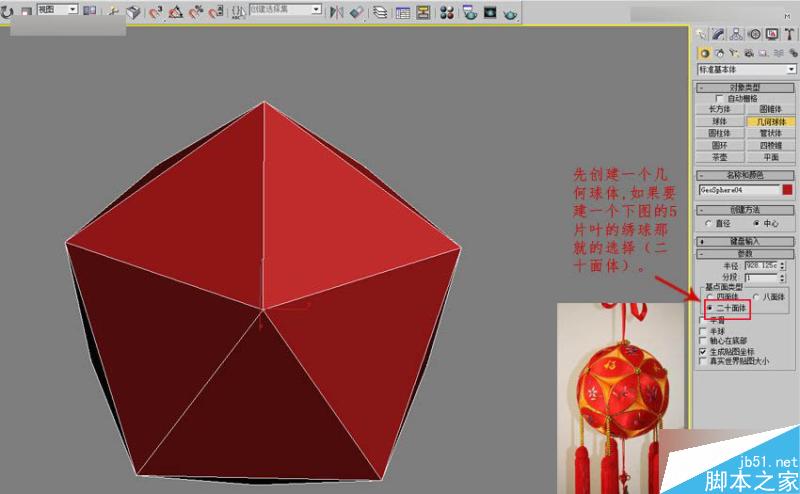Image resolution: width=800 pixels, height=494 pixels.
Task: Select the Systems category icon
Action: [x=792, y=53]
